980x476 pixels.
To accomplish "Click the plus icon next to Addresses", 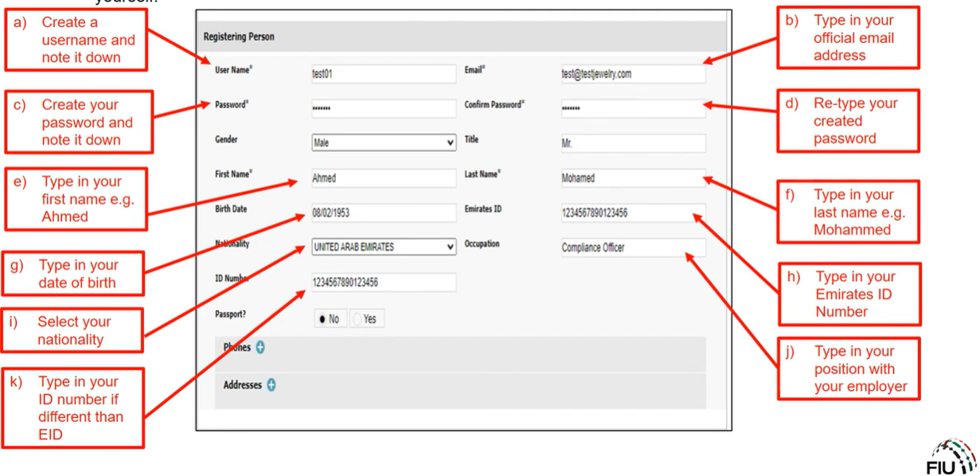I will point(271,385).
